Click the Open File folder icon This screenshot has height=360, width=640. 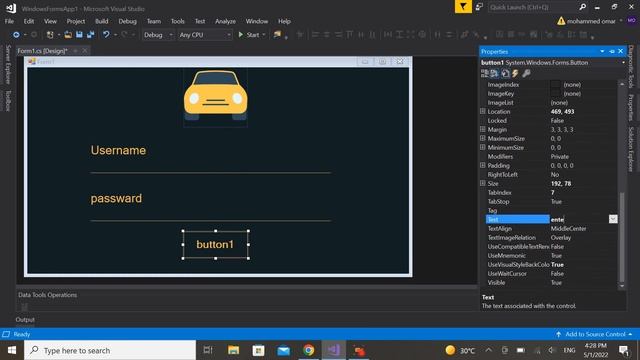tap(68, 35)
